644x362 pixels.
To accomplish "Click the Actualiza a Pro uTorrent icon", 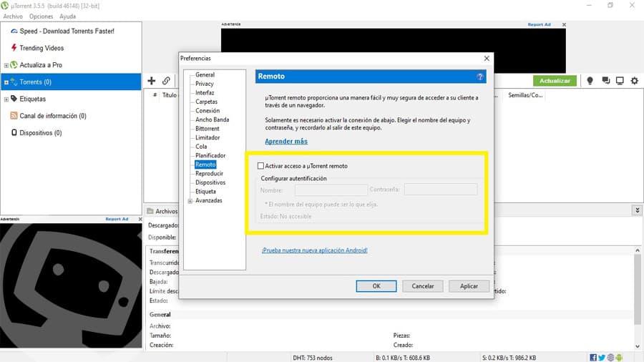I will point(14,65).
